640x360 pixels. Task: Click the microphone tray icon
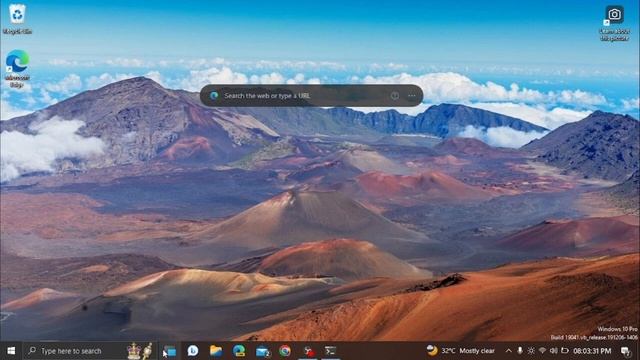[520, 351]
